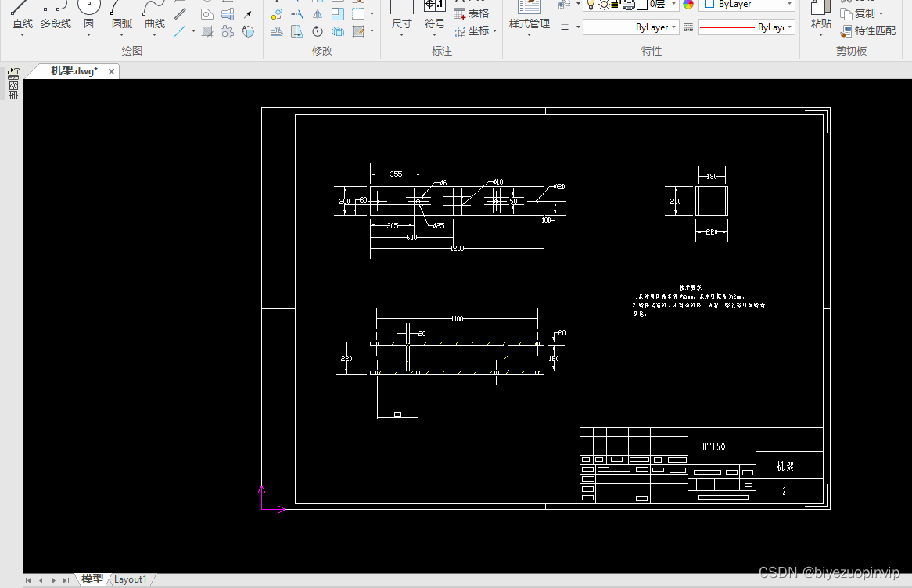The height and width of the screenshot is (588, 912).
Task: Expand the 圆 dropdown arrow
Action: pos(88,35)
